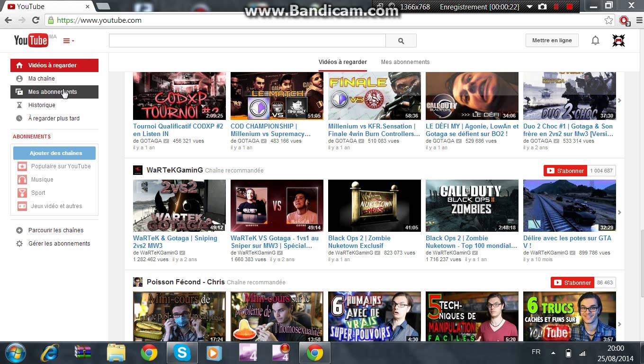Open the notifications bell
Screen dimensions: 644x364
595,41
